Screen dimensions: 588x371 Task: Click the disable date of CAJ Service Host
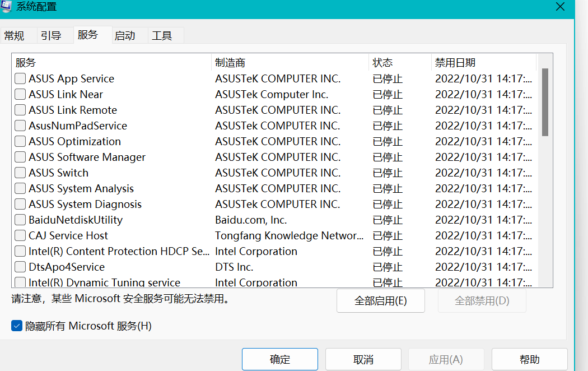click(x=483, y=235)
